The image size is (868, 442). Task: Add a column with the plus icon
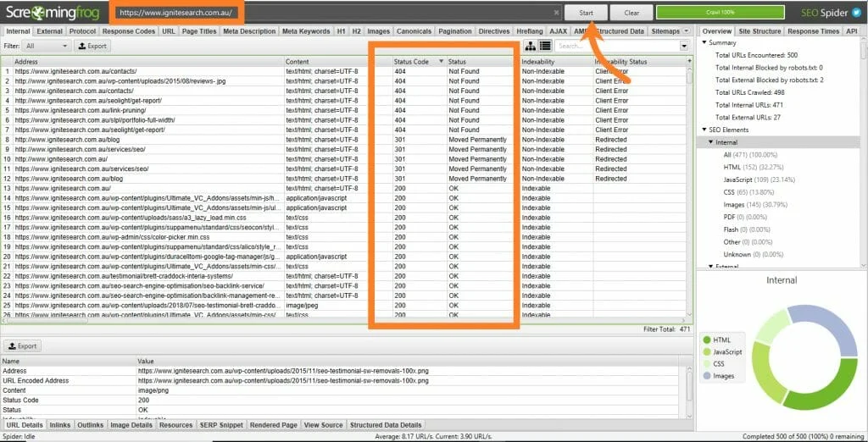pos(689,61)
